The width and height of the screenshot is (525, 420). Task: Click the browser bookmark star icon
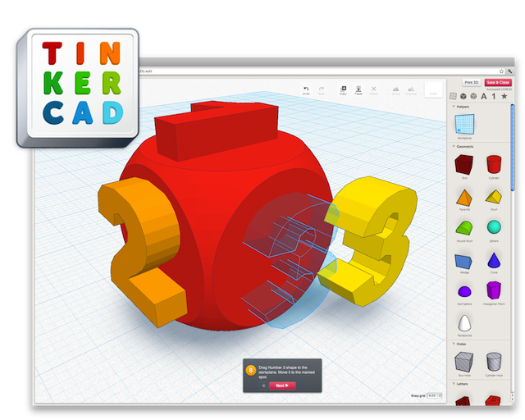(x=501, y=71)
